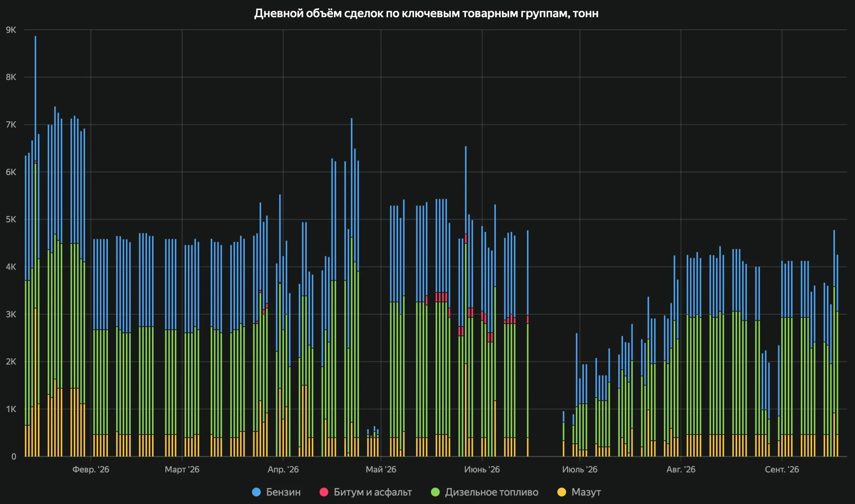Click the 4K y-axis label
This screenshot has width=855, height=504.
(11, 267)
